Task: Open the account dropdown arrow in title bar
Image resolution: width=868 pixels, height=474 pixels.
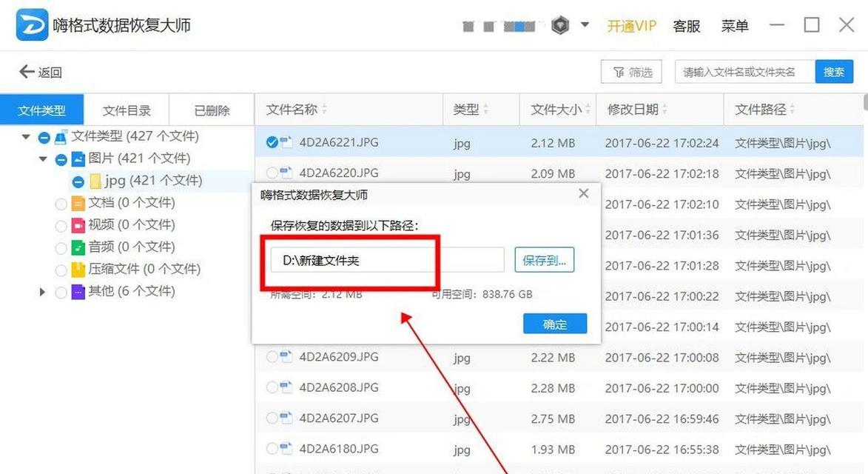Action: coord(585,25)
